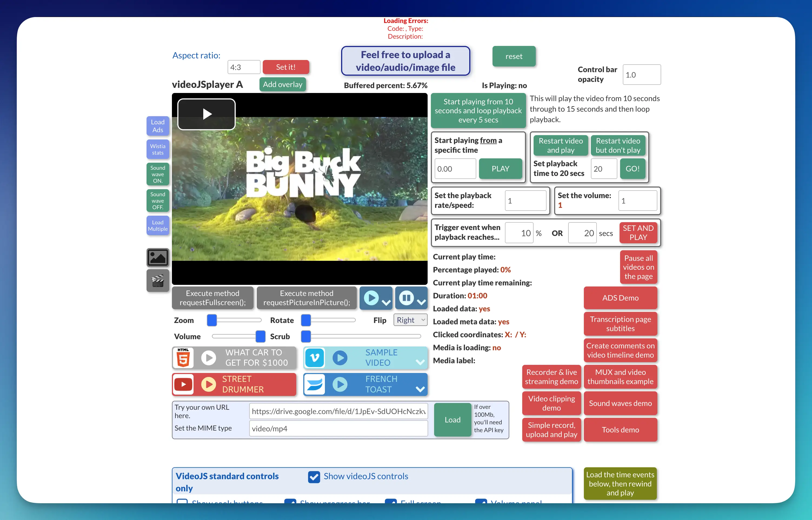This screenshot has width=812, height=520.
Task: Turn Sound wave ON
Action: point(158,174)
